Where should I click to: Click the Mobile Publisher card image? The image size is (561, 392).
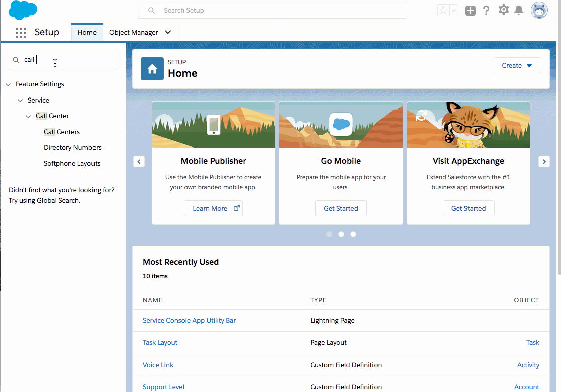pyautogui.click(x=214, y=125)
